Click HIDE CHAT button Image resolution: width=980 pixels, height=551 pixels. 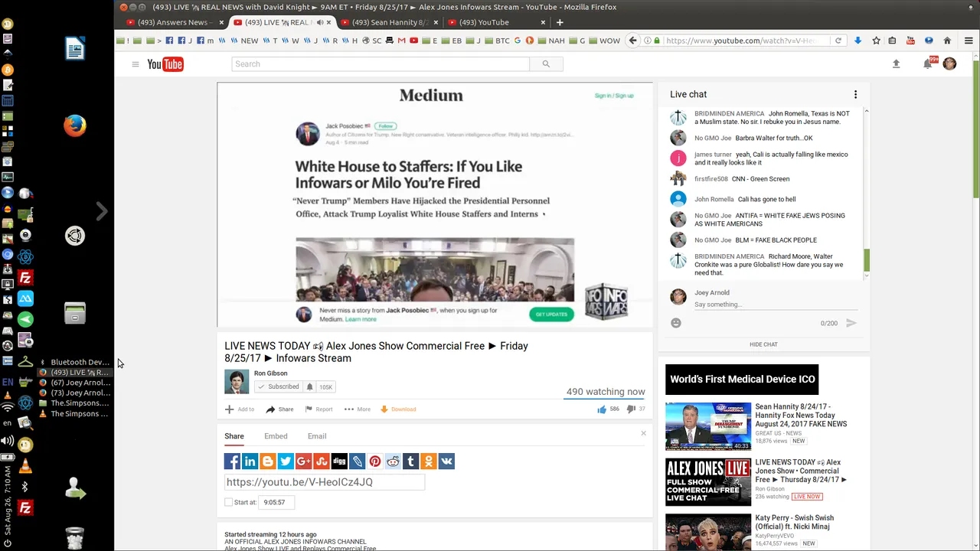[763, 344]
